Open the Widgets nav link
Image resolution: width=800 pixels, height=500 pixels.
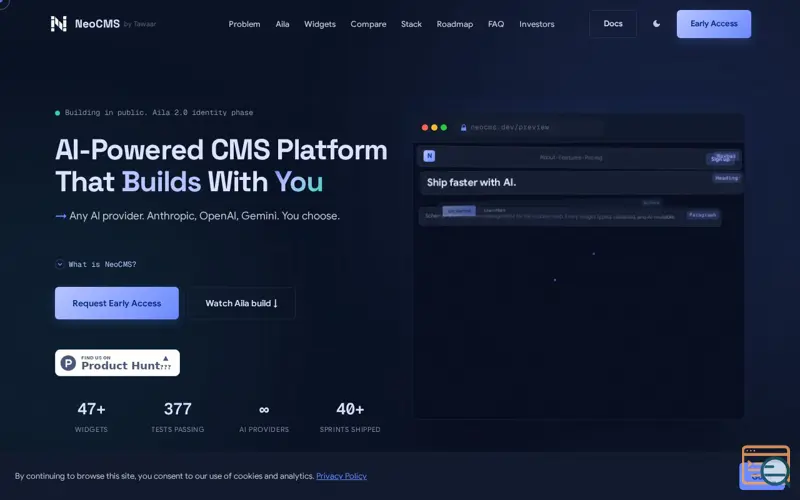click(x=320, y=24)
